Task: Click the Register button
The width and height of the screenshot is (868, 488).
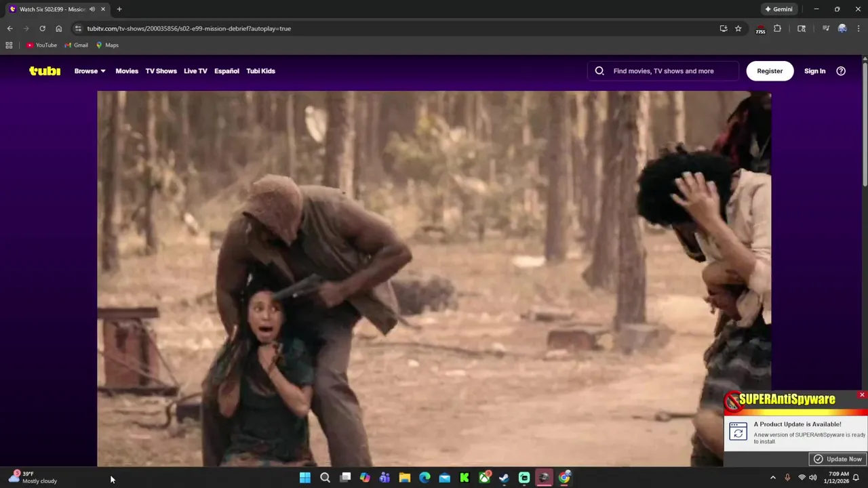Action: [x=770, y=71]
